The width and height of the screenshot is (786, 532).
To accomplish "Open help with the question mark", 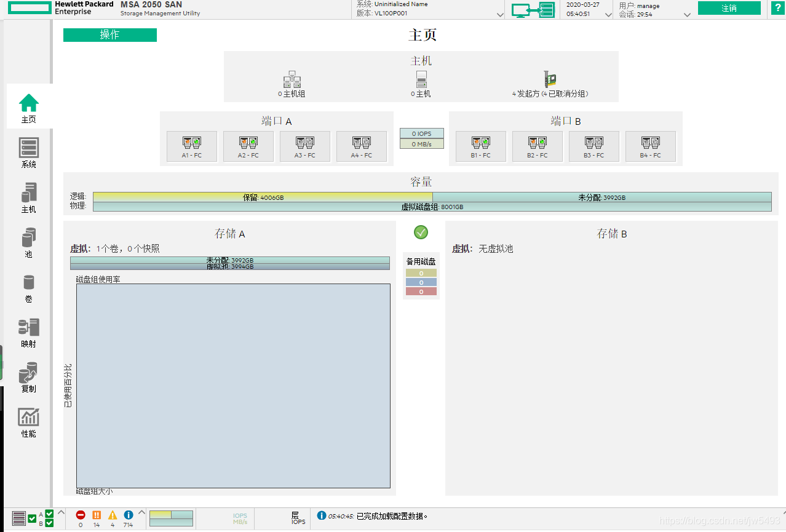I will (x=778, y=8).
